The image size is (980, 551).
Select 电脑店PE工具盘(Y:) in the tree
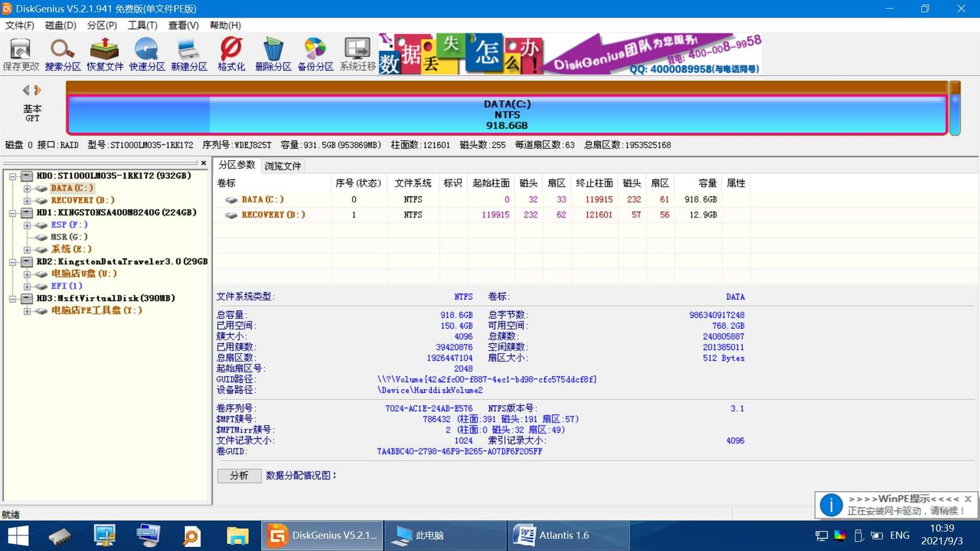click(97, 311)
